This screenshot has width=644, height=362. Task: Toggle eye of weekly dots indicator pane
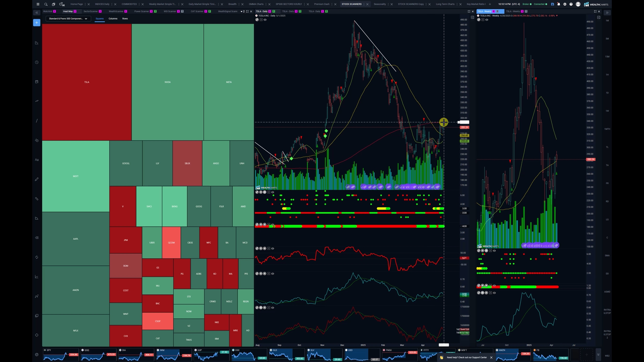click(494, 251)
